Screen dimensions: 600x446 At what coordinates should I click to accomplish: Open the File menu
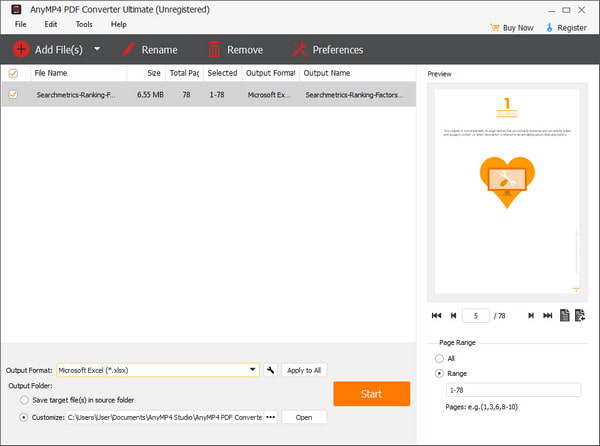[x=21, y=24]
